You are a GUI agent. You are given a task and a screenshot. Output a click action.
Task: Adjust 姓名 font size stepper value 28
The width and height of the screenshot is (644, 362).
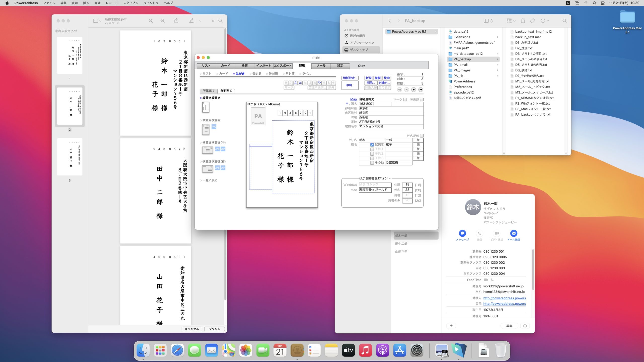click(407, 190)
